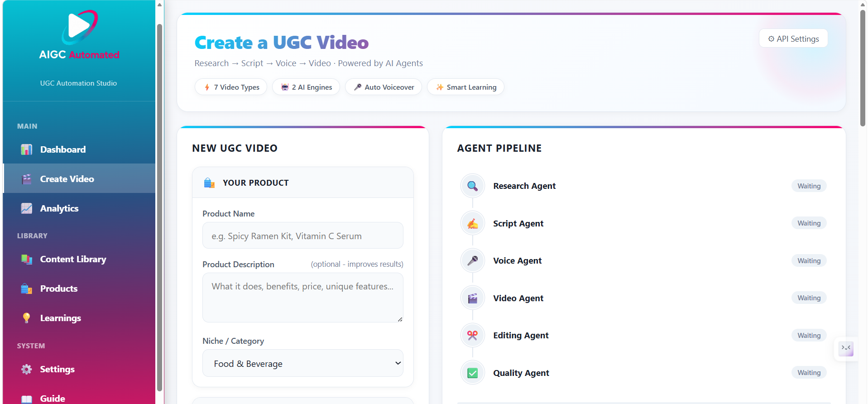Click the Research Agent Waiting status badge
The height and width of the screenshot is (404, 868).
pyautogui.click(x=809, y=186)
